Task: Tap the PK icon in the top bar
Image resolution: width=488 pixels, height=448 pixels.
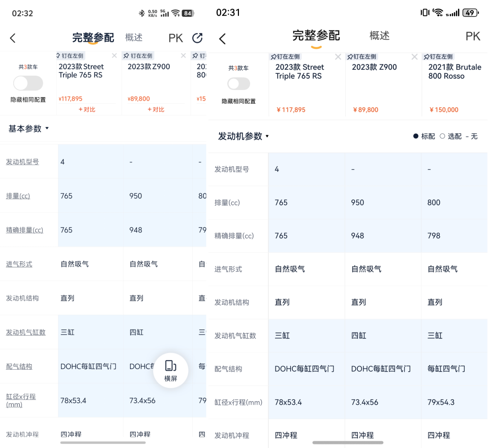Action: pos(175,38)
